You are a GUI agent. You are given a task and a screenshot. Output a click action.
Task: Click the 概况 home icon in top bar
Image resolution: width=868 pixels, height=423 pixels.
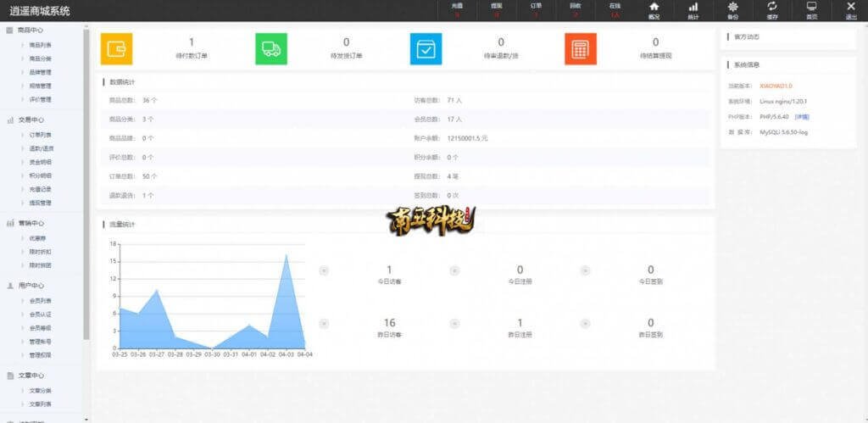click(654, 9)
